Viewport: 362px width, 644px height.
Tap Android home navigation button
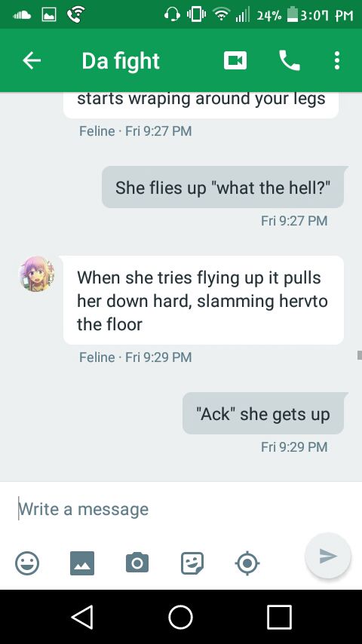(181, 617)
